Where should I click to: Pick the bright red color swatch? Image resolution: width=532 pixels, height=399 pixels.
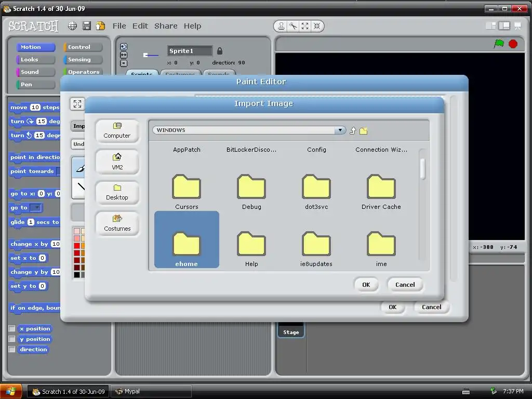tap(77, 246)
